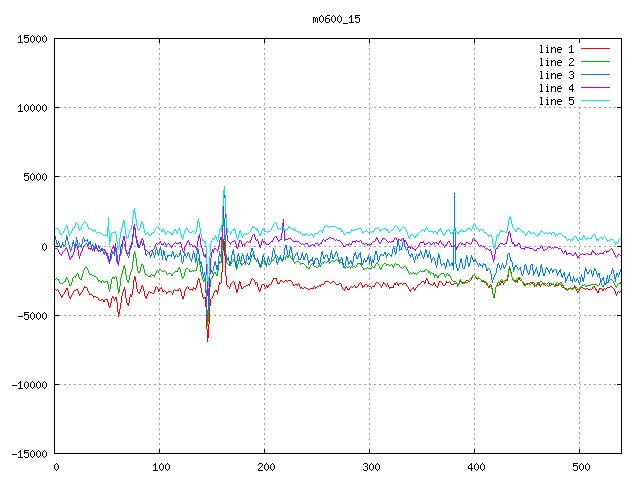
Task: Select the 'line 3' legend label
Action: (556, 75)
